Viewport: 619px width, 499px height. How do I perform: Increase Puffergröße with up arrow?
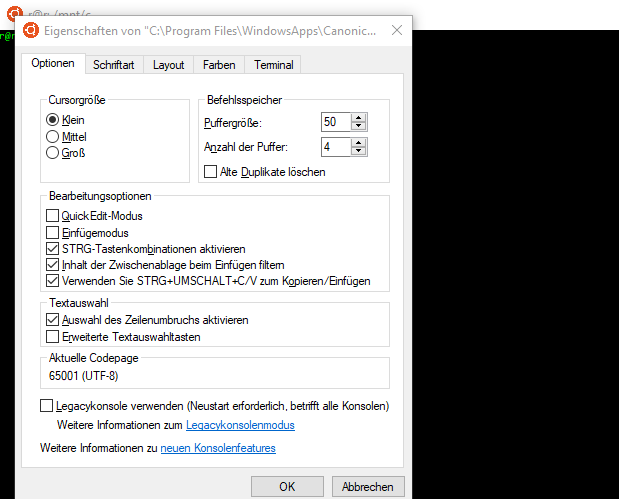(x=358, y=118)
